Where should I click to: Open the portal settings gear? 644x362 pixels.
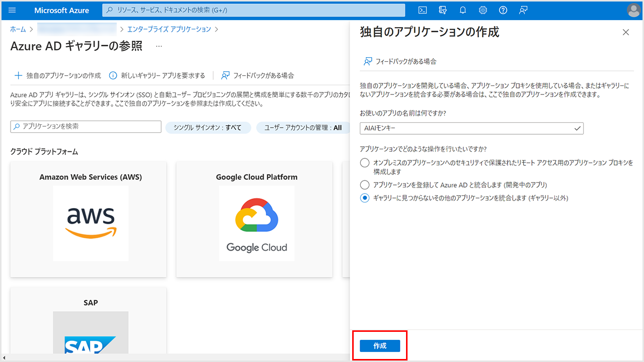483,10
